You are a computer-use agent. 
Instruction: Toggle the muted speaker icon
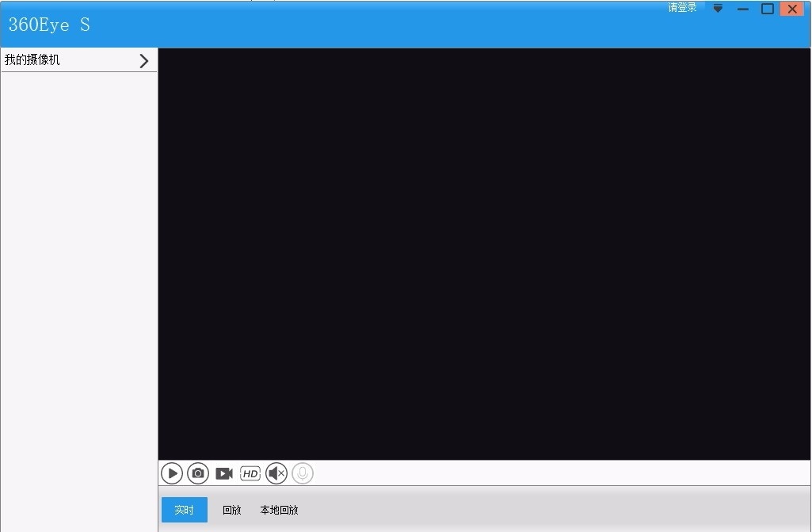pos(276,473)
